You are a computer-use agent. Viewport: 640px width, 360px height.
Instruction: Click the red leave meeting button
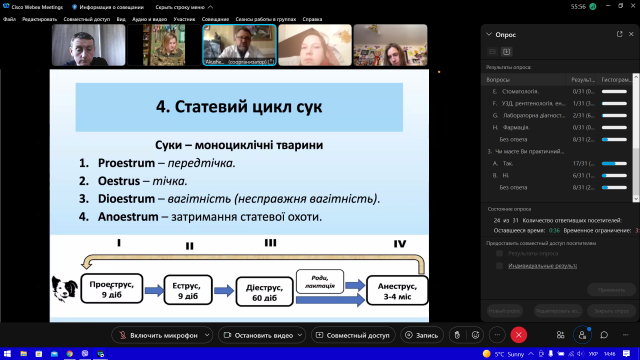(x=518, y=335)
